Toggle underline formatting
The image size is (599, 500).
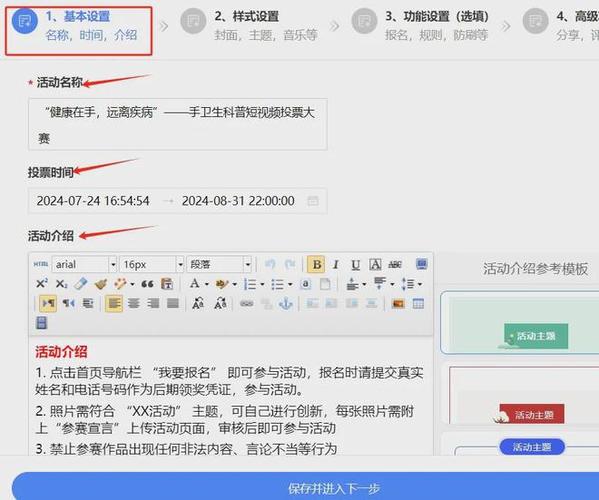(x=356, y=264)
